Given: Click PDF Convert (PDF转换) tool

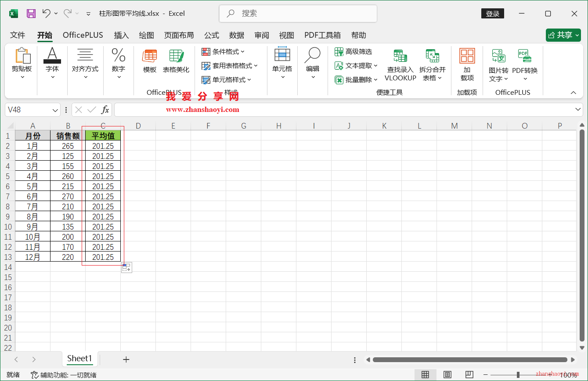Looking at the screenshot, I should 525,65.
